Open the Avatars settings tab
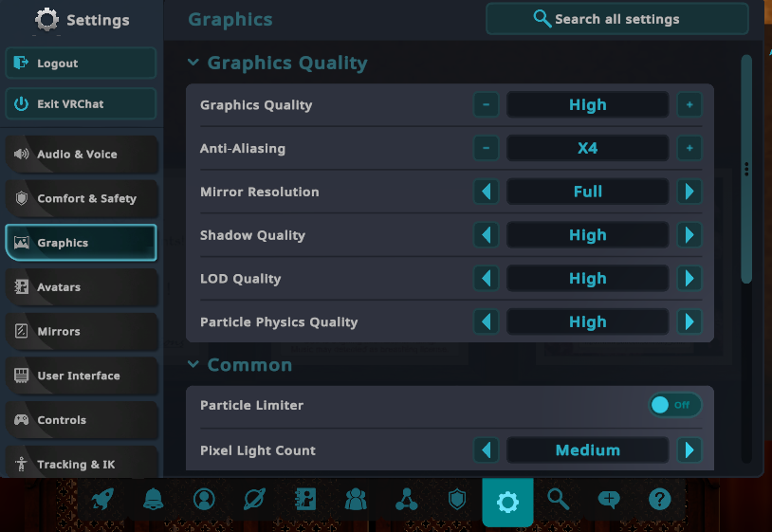Viewport: 772px width, 532px height. [x=82, y=287]
